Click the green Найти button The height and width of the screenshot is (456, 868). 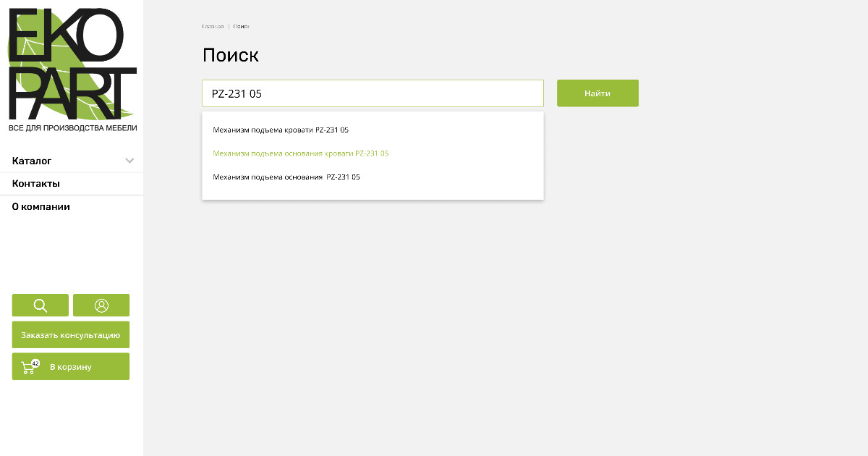597,93
